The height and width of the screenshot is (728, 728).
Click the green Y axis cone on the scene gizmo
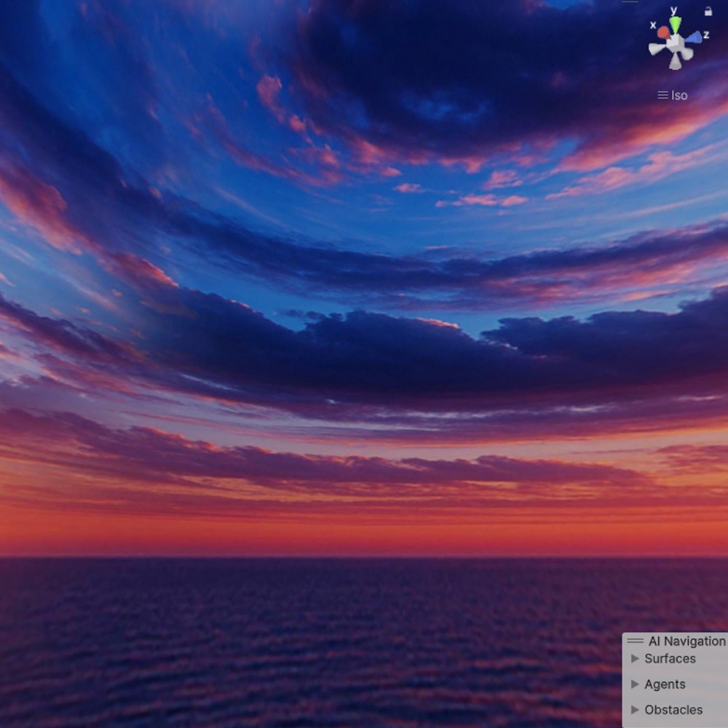coord(676,25)
